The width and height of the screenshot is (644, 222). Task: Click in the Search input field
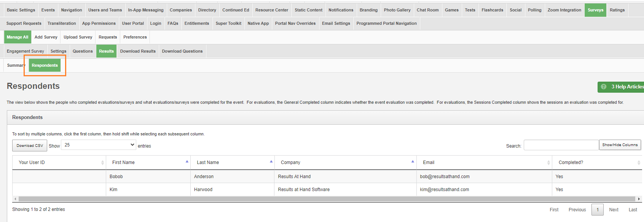click(x=561, y=145)
